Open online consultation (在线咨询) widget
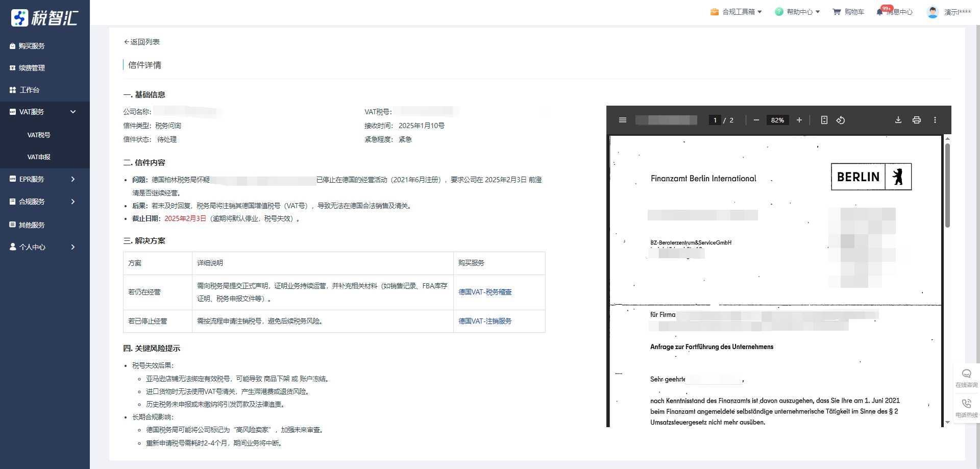980x469 pixels. (966, 378)
